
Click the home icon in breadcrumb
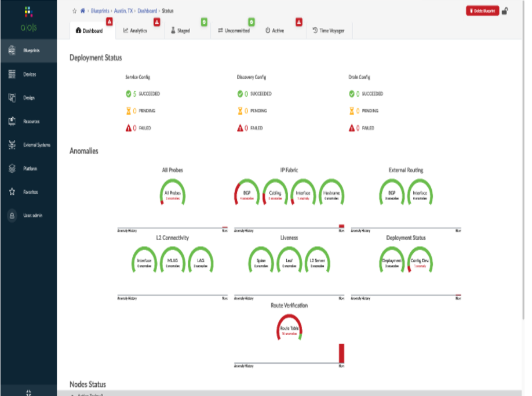coord(82,10)
